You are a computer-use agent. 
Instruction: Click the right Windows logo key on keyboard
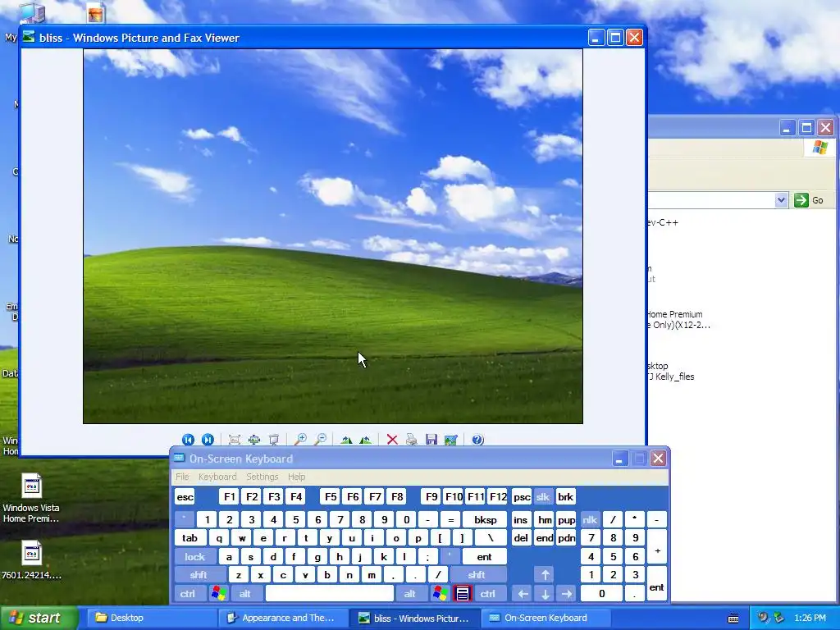pyautogui.click(x=441, y=594)
